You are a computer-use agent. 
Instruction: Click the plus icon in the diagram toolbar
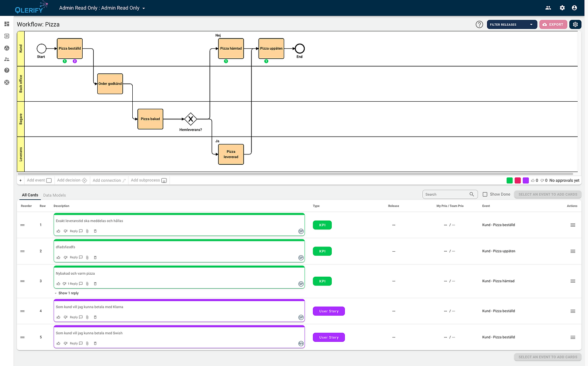(x=20, y=180)
